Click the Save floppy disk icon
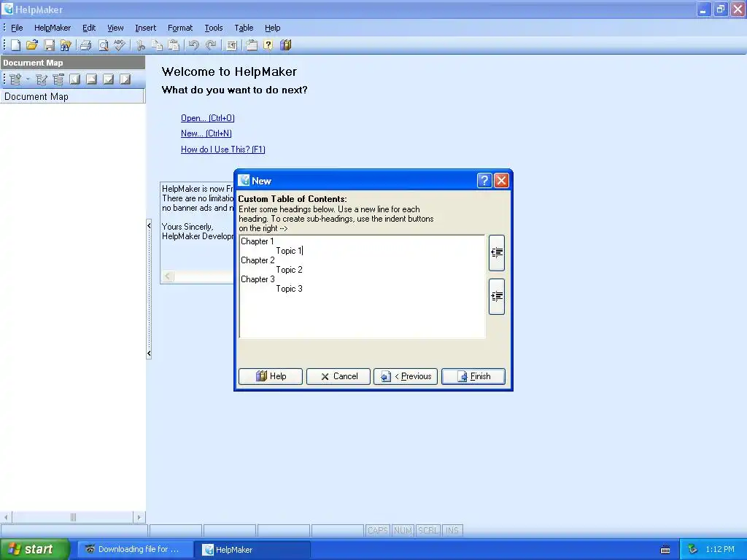The image size is (747, 560). point(49,45)
